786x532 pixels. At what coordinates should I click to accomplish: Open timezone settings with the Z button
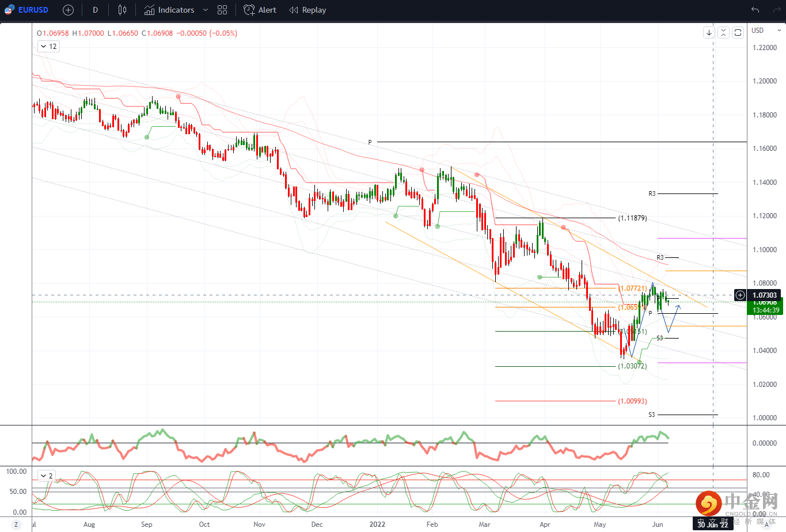tap(16, 525)
